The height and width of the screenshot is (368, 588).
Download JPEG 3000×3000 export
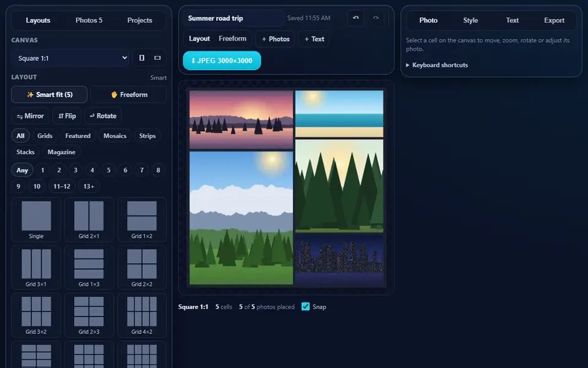tap(222, 61)
